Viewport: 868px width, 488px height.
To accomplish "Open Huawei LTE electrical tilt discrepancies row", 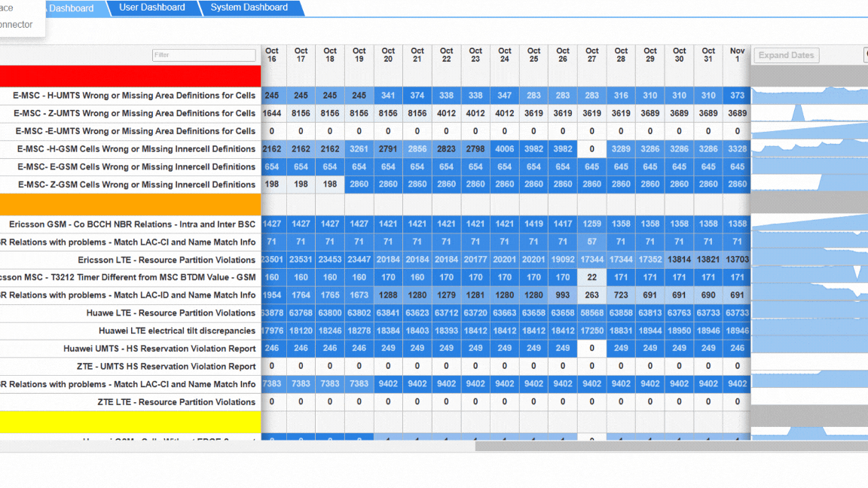I will click(177, 331).
